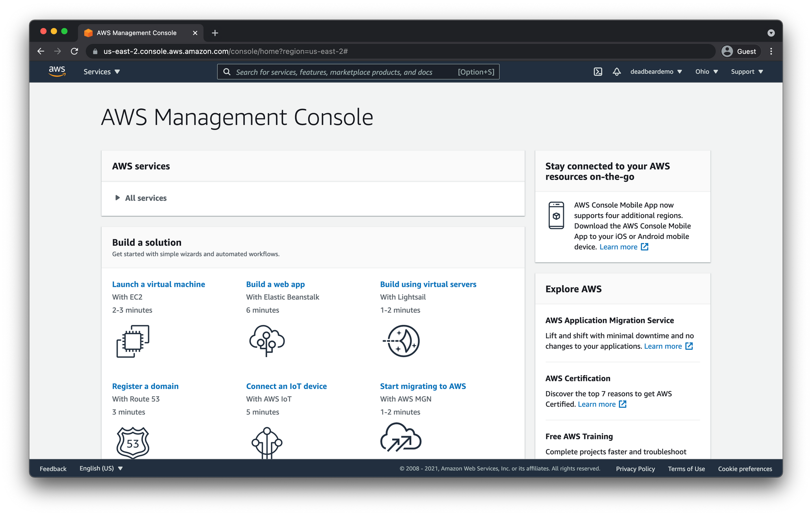Image resolution: width=812 pixels, height=516 pixels.
Task: Select the AWS Management Console browser tab
Action: (136, 33)
